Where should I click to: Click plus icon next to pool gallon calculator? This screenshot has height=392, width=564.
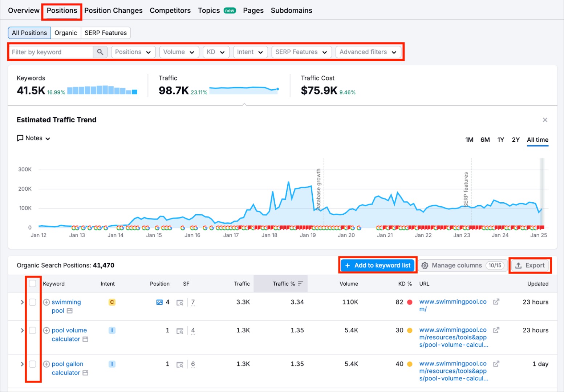(x=46, y=364)
